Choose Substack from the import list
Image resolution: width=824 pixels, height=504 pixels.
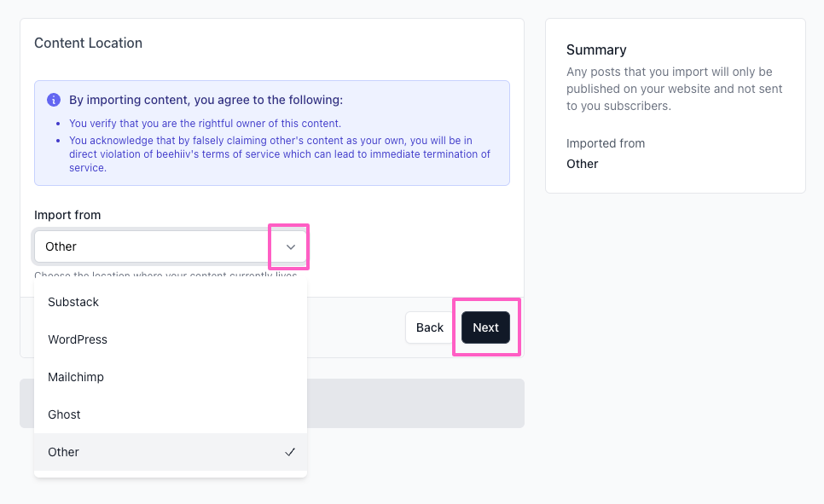73,302
